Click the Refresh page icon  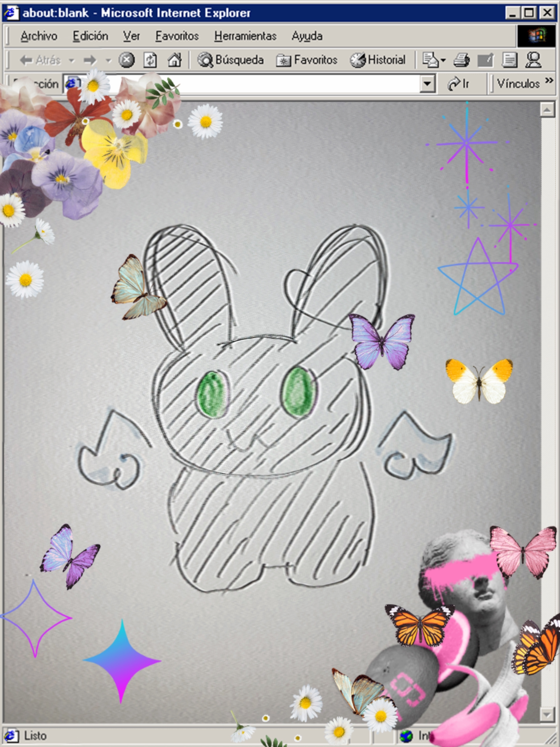point(150,60)
